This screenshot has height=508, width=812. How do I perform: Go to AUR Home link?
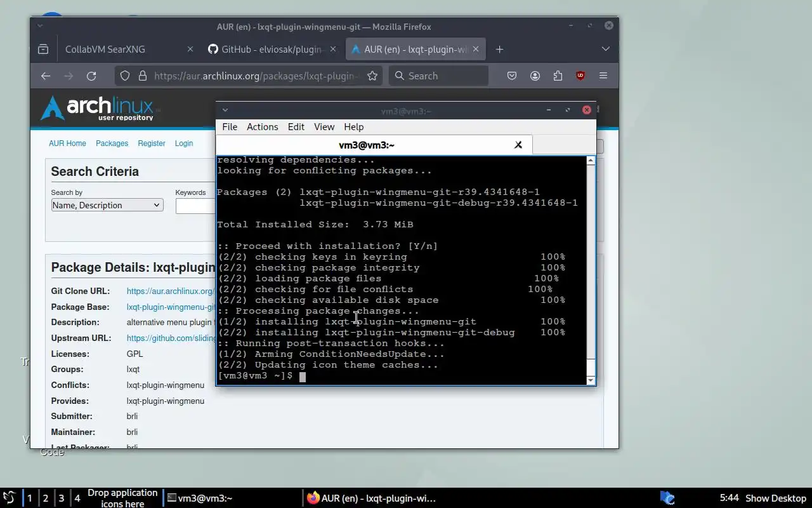[67, 144]
